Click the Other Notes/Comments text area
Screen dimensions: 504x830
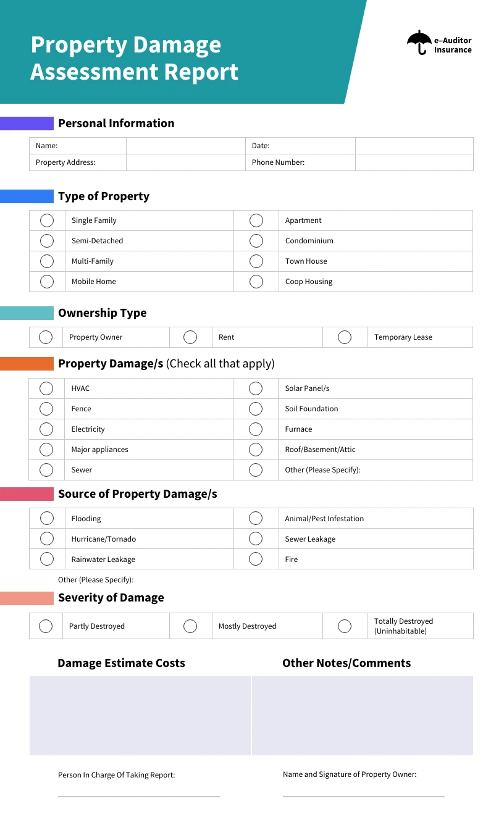(363, 716)
